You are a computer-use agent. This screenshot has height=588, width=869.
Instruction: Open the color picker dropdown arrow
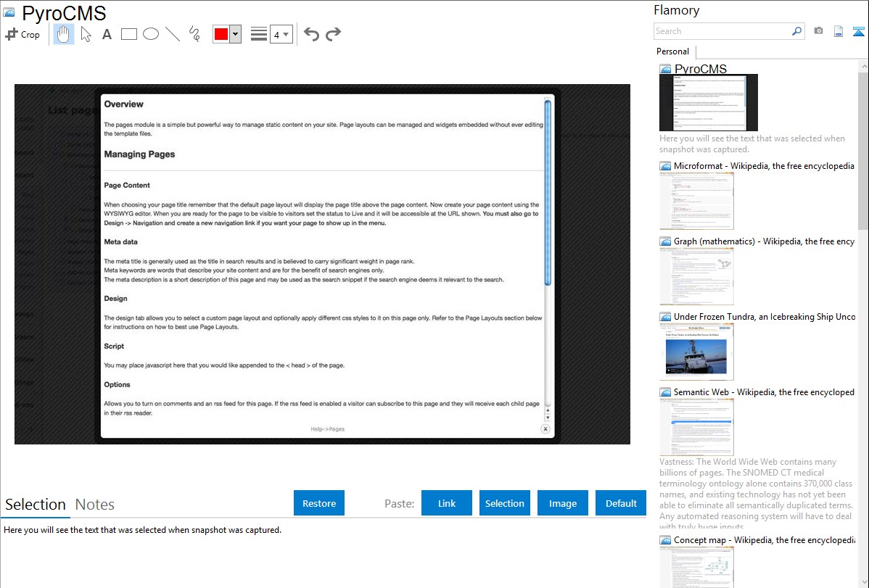(236, 34)
